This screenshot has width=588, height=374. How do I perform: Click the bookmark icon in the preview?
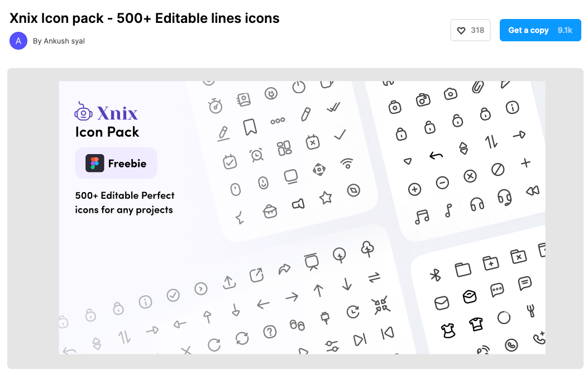point(250,127)
